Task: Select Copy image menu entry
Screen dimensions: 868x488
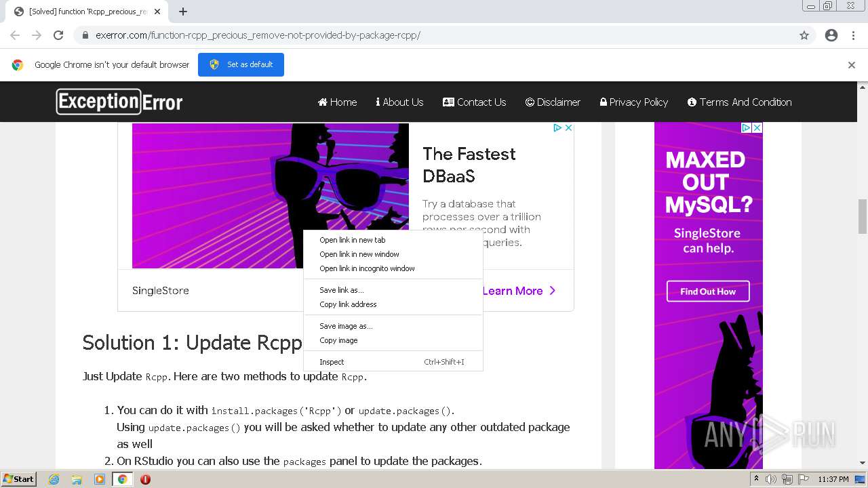Action: (393, 340)
